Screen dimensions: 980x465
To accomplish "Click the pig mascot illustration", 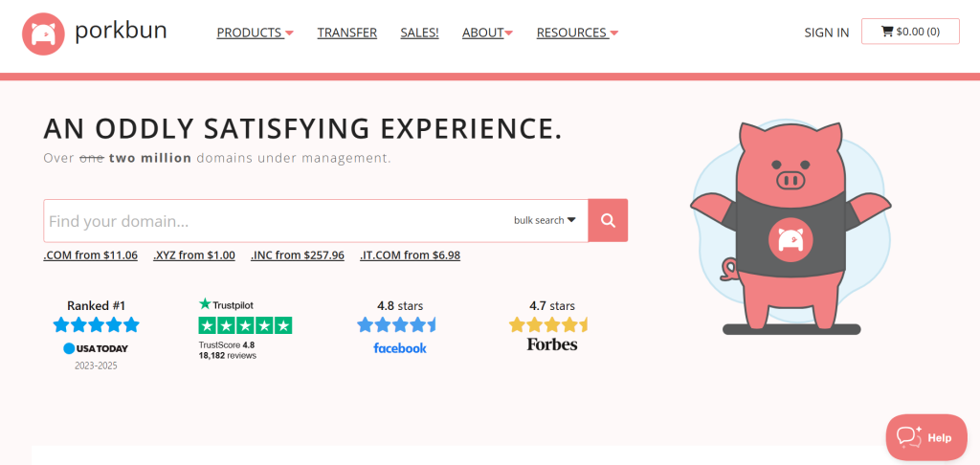I will point(791,227).
